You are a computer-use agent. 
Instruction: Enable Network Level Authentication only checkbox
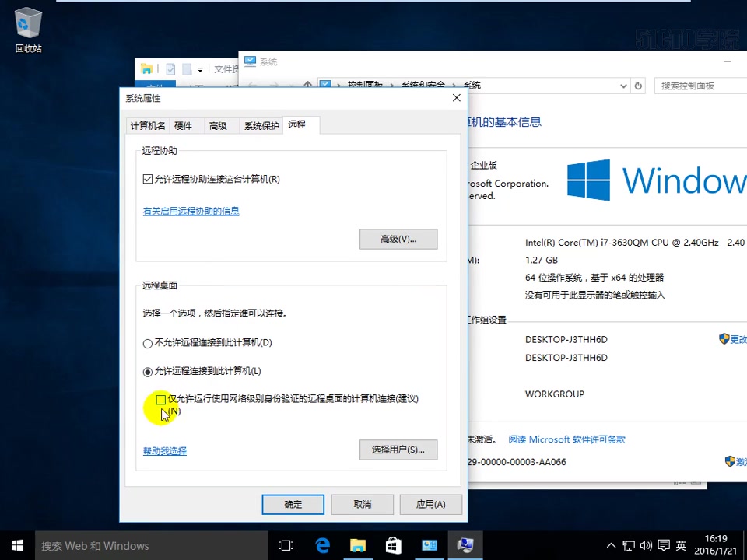(161, 399)
